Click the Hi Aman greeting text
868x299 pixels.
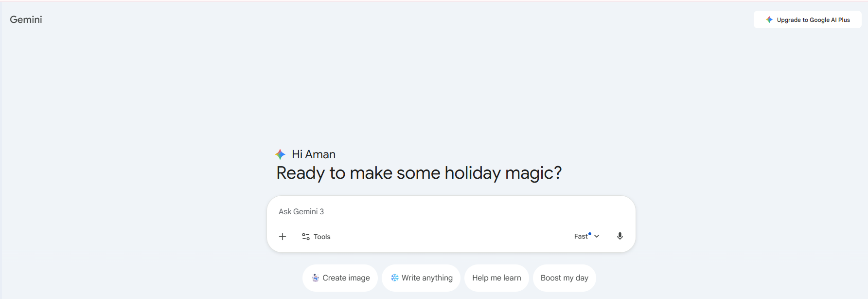point(314,154)
